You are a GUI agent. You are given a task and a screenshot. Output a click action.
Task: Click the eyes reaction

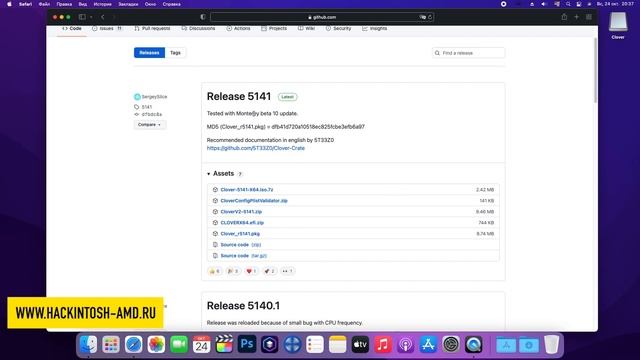point(288,271)
